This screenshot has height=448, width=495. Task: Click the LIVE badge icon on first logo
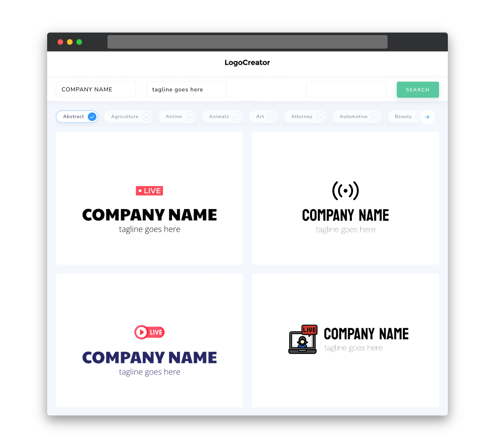tap(150, 191)
